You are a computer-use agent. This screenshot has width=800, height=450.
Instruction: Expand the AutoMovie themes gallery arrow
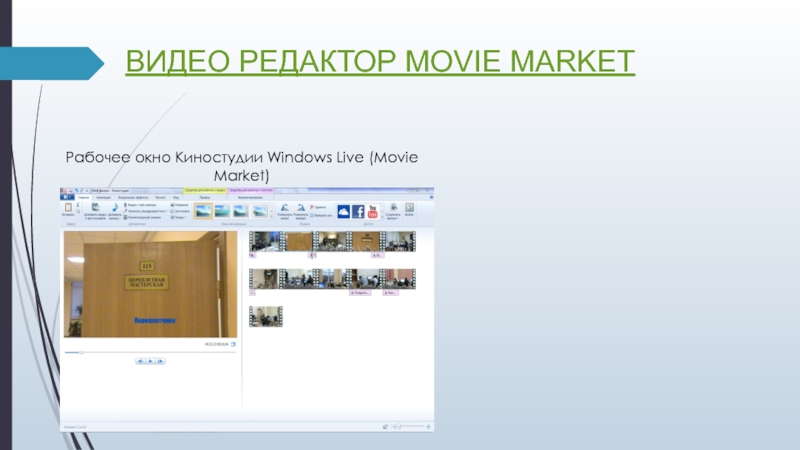pyautogui.click(x=271, y=217)
